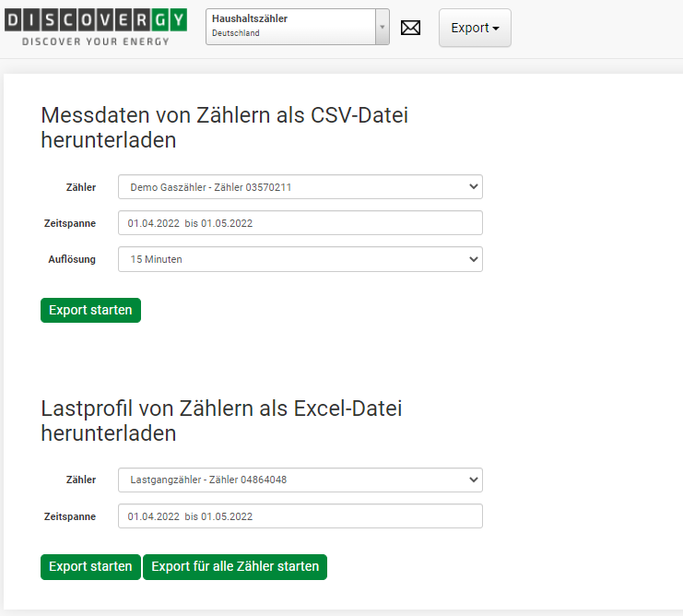Click the Zeitspanne label in CSV section
This screenshot has width=683, height=616.
point(70,223)
